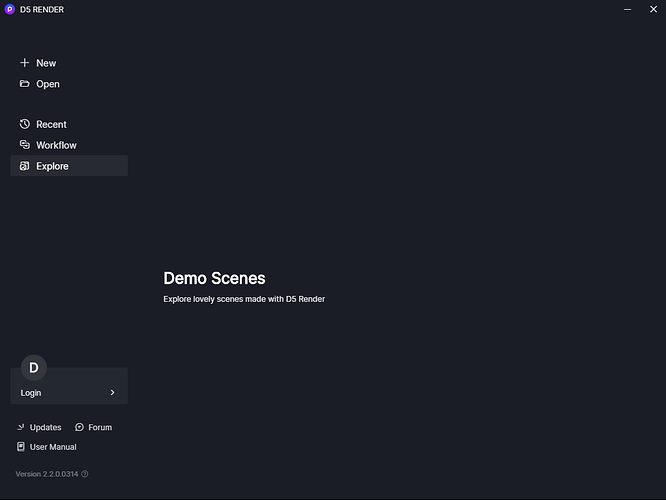
Task: Click 'Explore lovely scenes made with D5 Render'
Action: coord(244,299)
